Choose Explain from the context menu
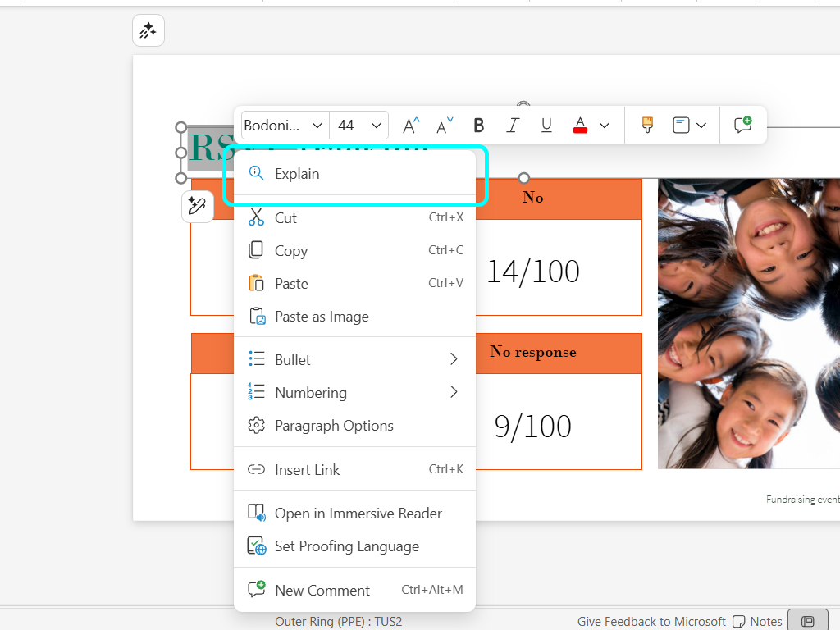Screen dimensions: 840x630 [x=296, y=173]
